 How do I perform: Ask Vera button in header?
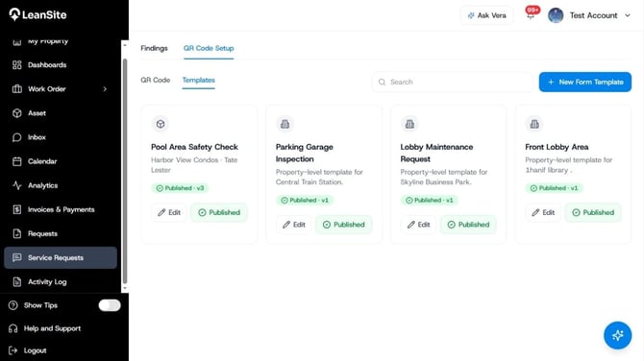487,15
